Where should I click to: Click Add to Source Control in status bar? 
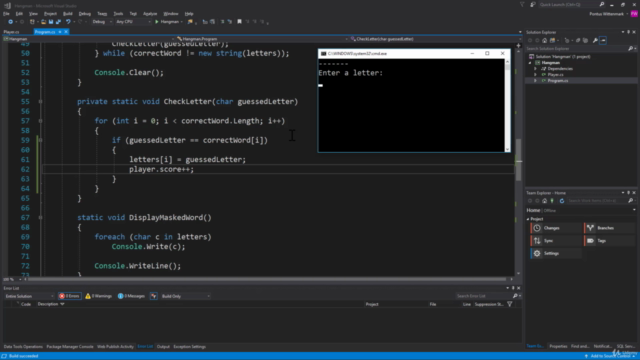coord(611,356)
